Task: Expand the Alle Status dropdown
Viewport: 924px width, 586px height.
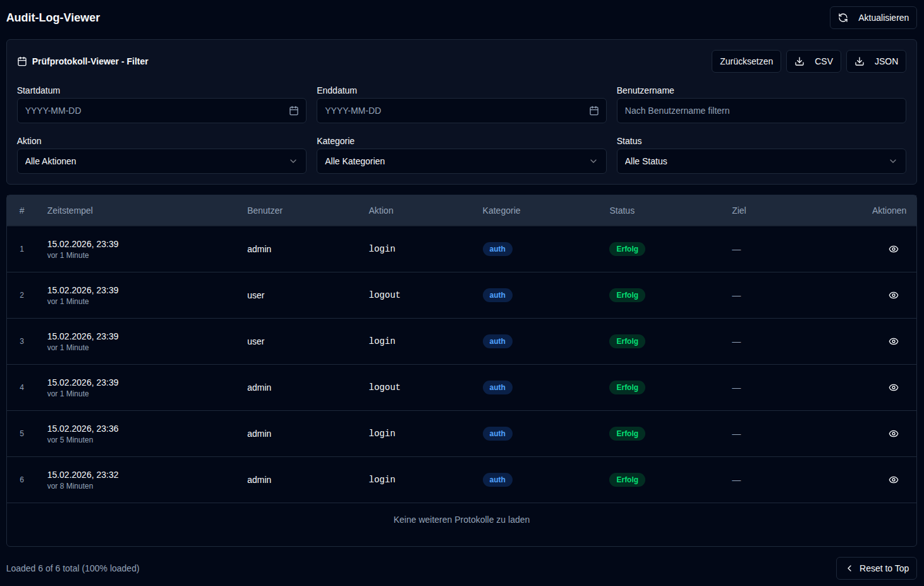Action: click(x=760, y=161)
